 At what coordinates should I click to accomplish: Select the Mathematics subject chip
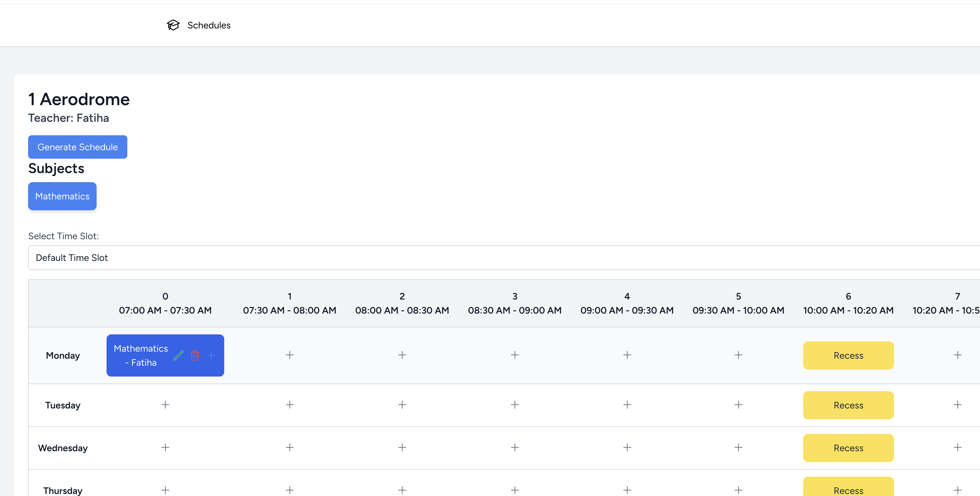62,196
